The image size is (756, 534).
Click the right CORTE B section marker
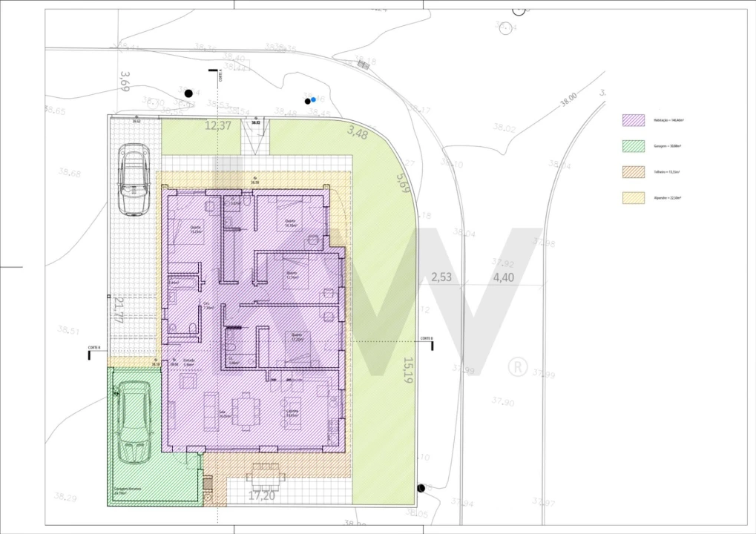(427, 338)
